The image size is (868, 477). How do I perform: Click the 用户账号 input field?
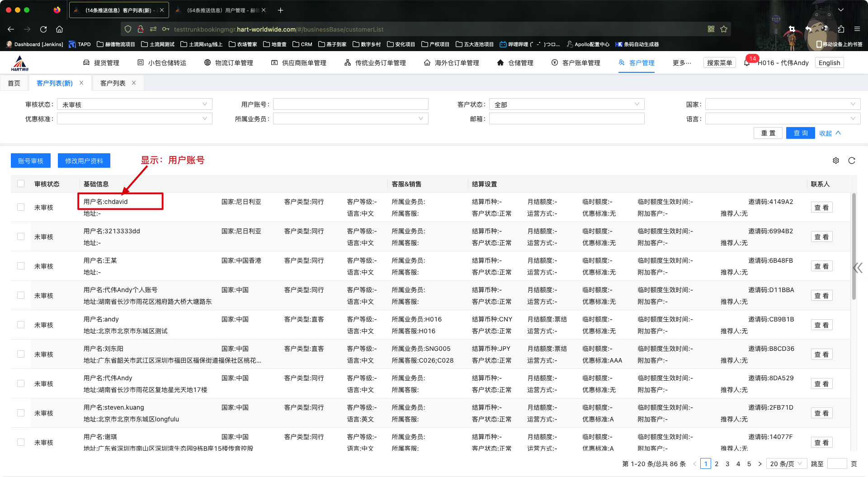coord(350,104)
